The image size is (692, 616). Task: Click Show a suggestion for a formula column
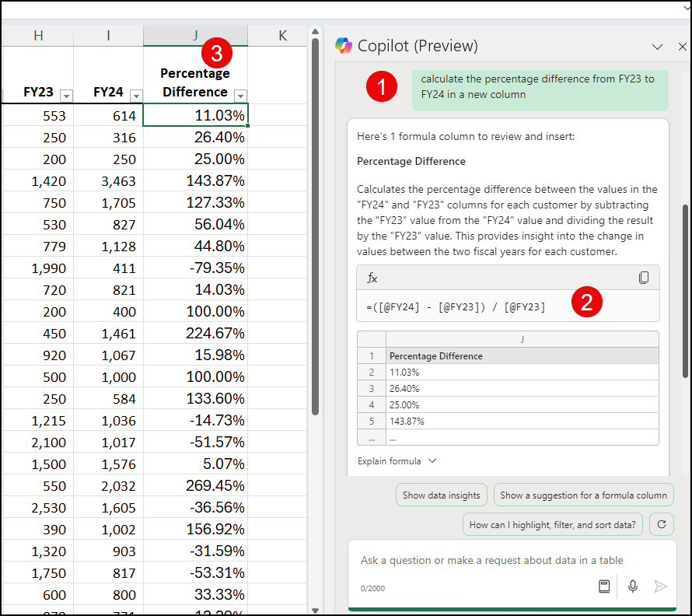pyautogui.click(x=583, y=495)
